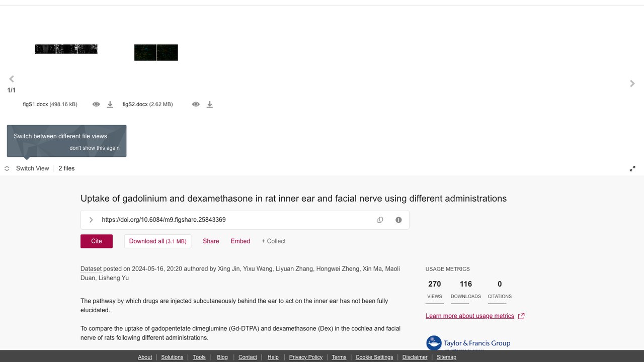Download figS1.docx with the arrow icon
This screenshot has width=644, height=362.
110,105
